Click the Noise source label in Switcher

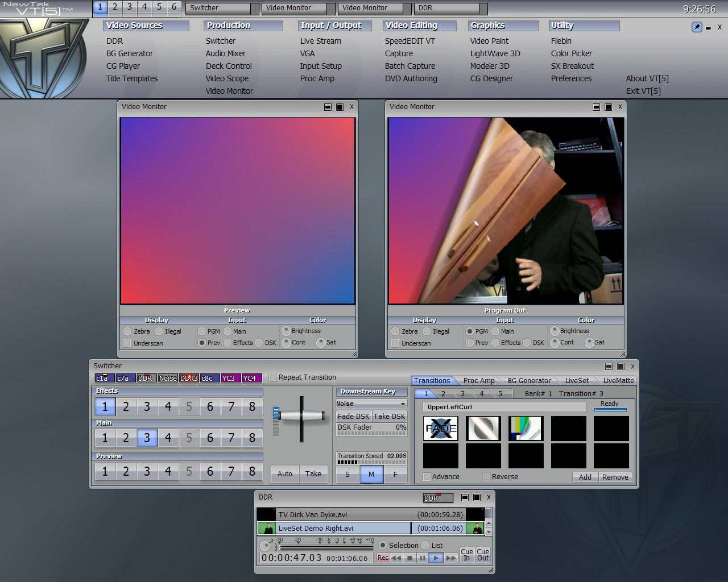click(168, 378)
